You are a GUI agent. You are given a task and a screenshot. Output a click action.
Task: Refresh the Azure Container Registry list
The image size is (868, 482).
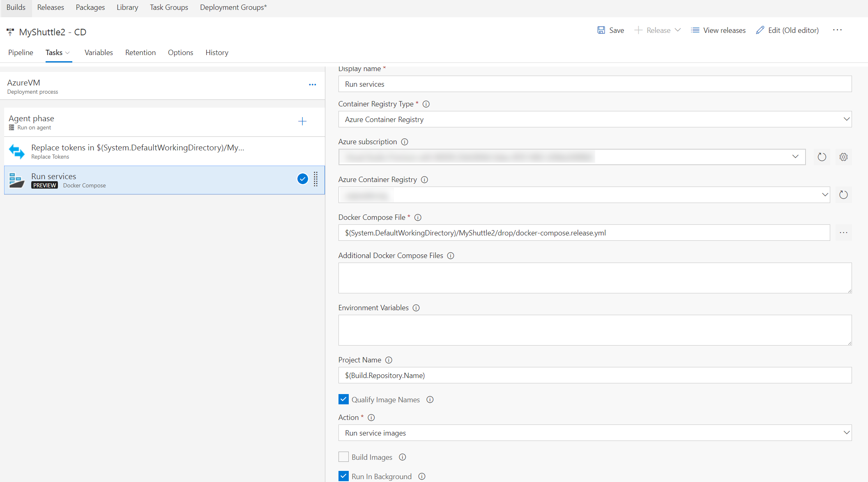point(843,195)
